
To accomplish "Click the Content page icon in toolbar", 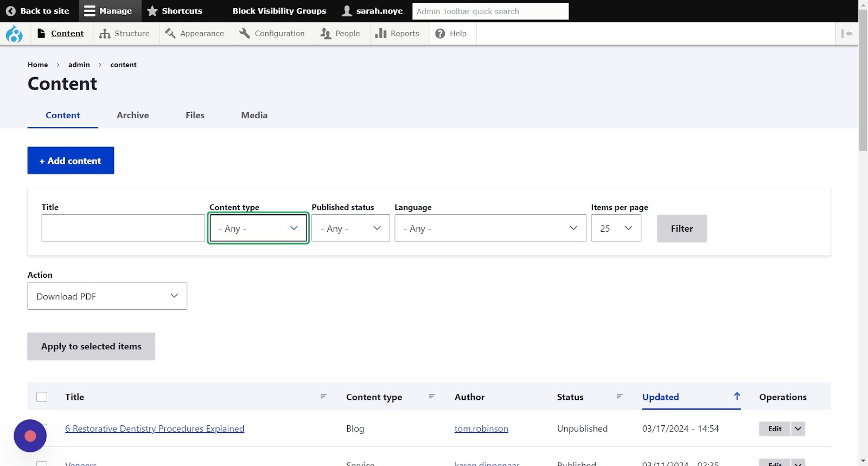I will pyautogui.click(x=41, y=33).
